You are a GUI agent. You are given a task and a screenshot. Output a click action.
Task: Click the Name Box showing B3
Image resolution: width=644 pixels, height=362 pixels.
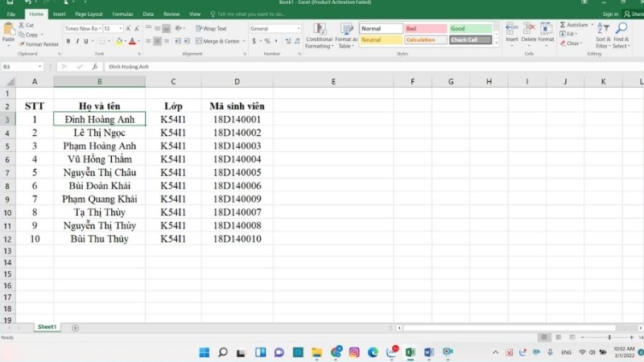point(23,67)
